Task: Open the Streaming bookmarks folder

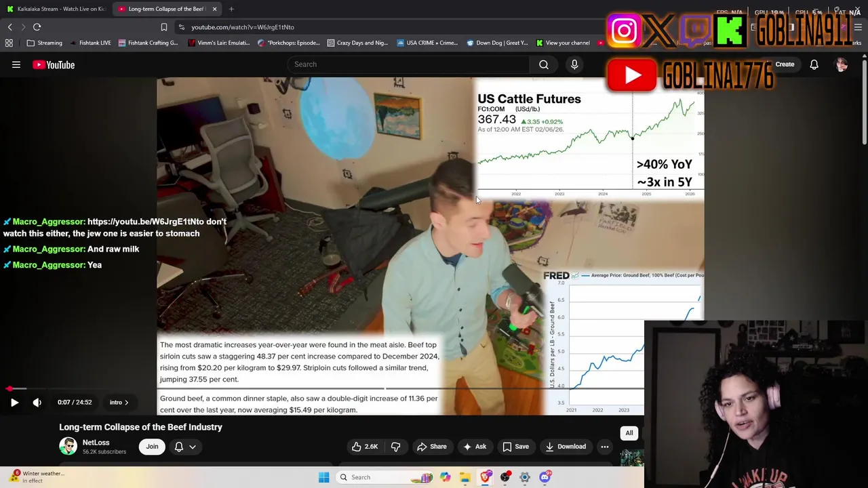Action: coord(45,43)
